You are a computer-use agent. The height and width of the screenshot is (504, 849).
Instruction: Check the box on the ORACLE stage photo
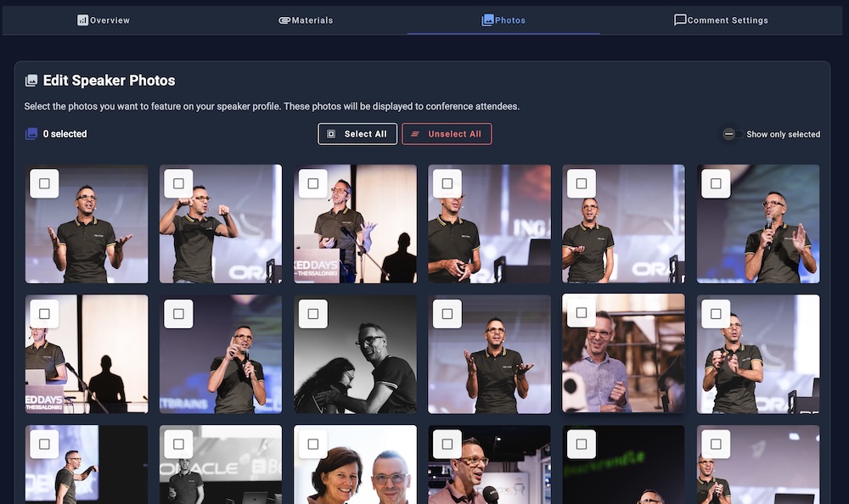pyautogui.click(x=178, y=444)
